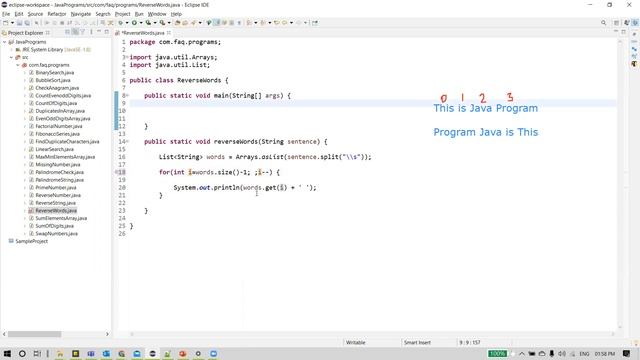Image resolution: width=640 pixels, height=360 pixels.
Task: Click the error marker on line 18
Action: click(116, 172)
